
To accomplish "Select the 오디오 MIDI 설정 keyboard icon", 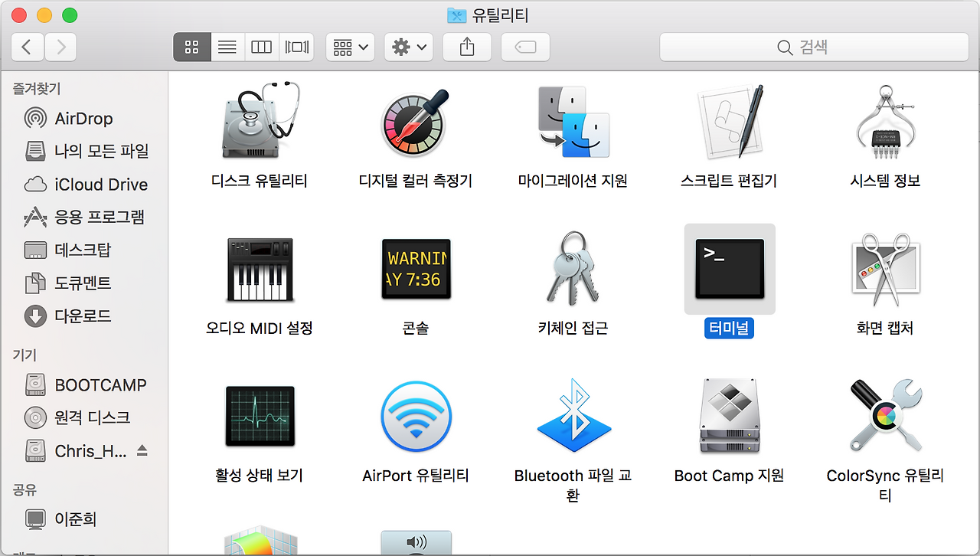I will pyautogui.click(x=259, y=270).
